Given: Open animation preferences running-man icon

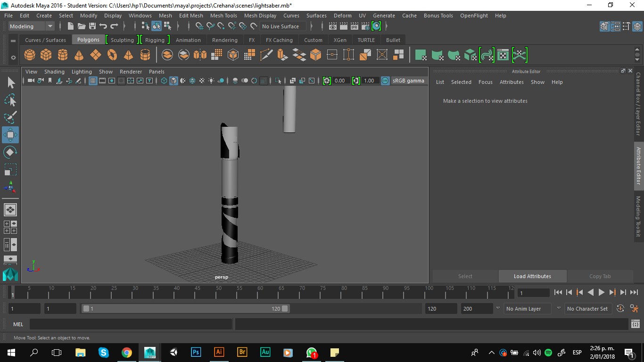Looking at the screenshot, I should pyautogui.click(x=635, y=309).
